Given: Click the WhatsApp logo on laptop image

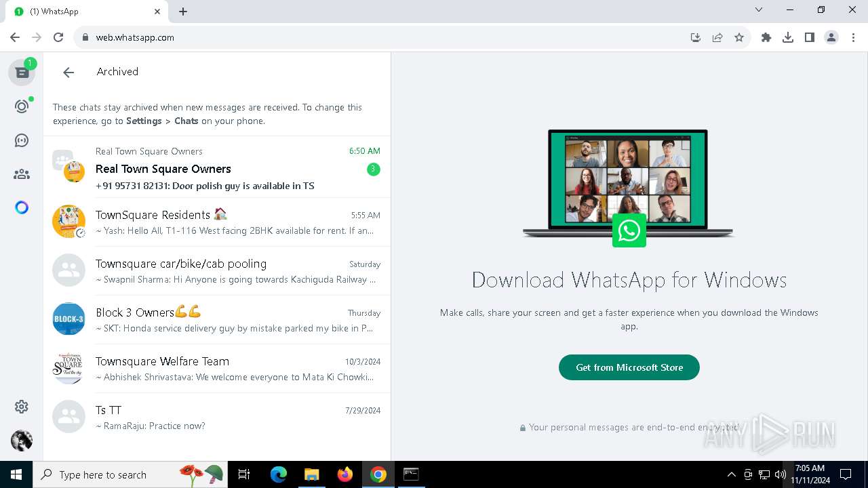Looking at the screenshot, I should [x=629, y=231].
